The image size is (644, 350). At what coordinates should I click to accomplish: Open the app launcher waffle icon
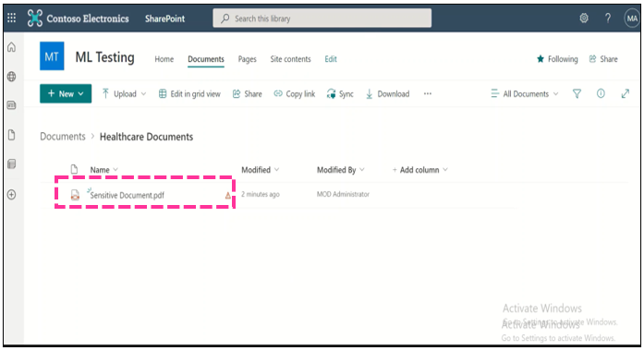point(11,18)
